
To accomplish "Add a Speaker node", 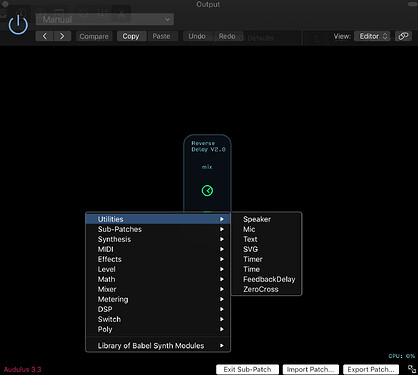I will point(266,219).
